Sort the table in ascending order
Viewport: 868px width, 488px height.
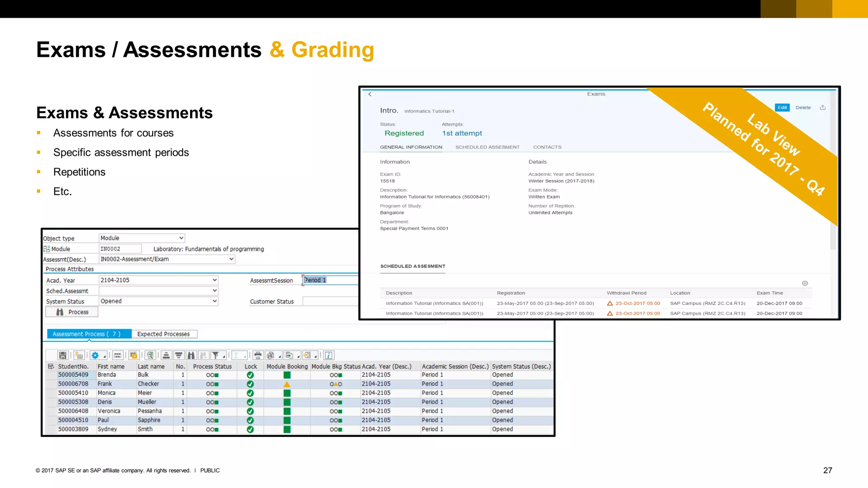[x=166, y=355]
